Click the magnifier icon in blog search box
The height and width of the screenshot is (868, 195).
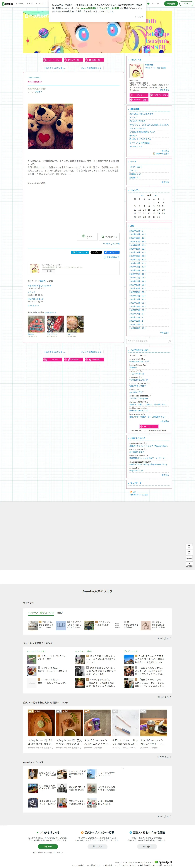[x=169, y=341]
